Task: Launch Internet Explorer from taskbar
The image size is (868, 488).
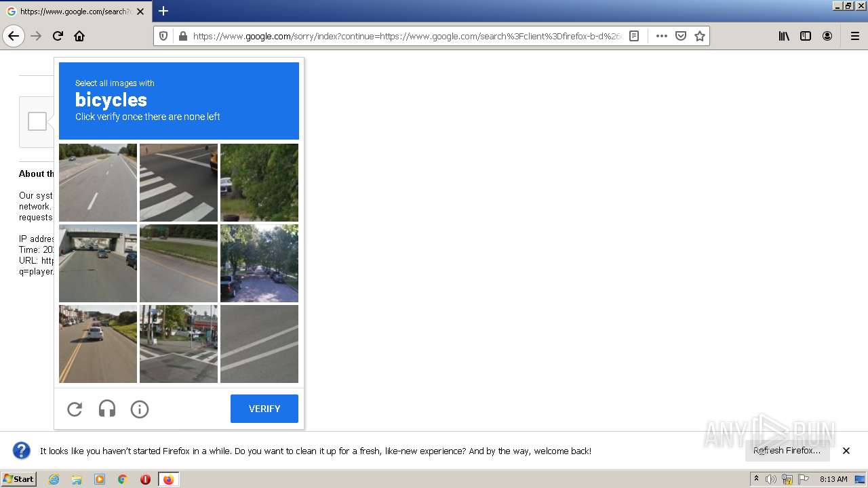Action: pos(54,479)
